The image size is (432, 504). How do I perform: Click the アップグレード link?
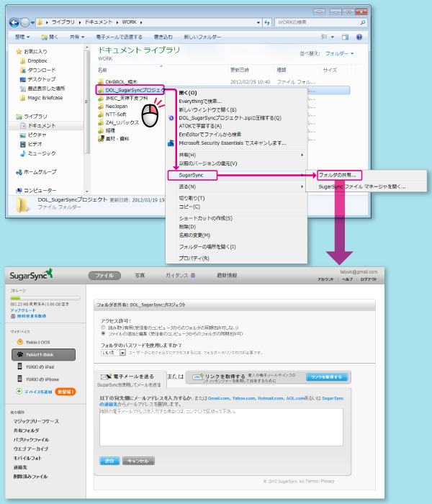(23, 310)
